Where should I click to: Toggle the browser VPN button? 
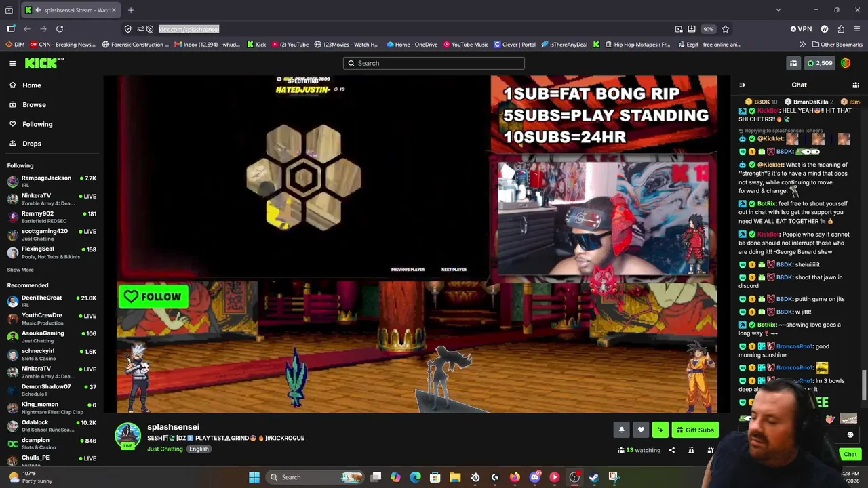801,29
